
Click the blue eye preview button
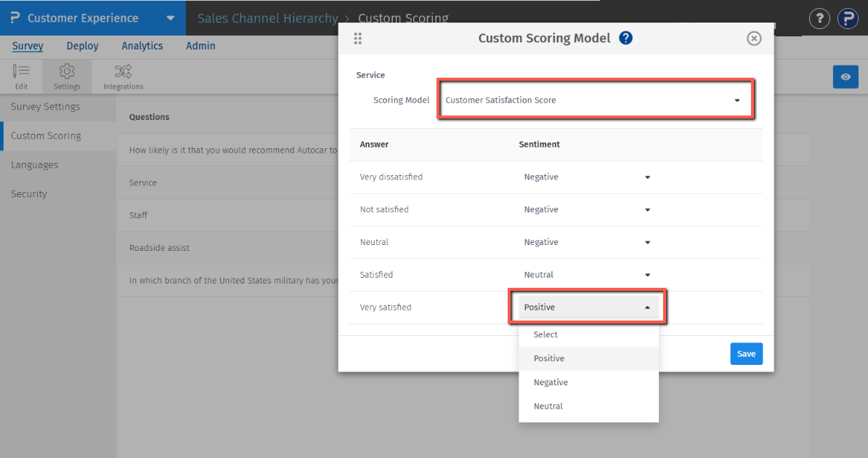(x=845, y=77)
